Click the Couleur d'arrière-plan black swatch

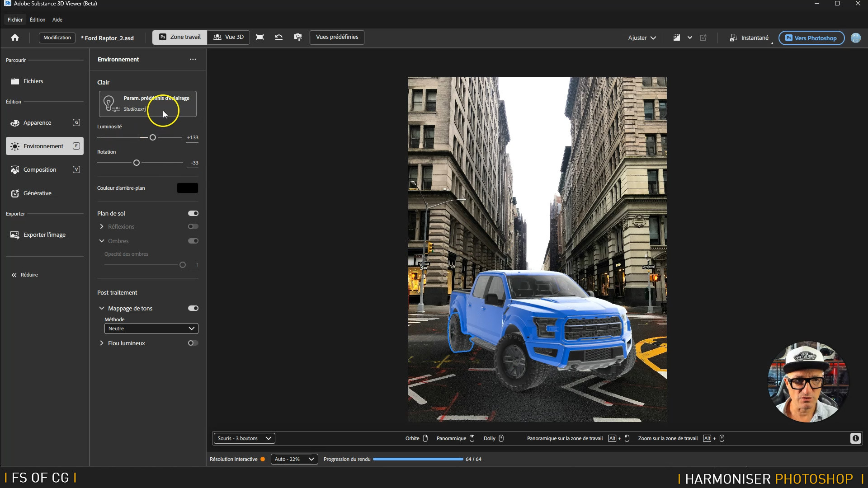click(187, 188)
